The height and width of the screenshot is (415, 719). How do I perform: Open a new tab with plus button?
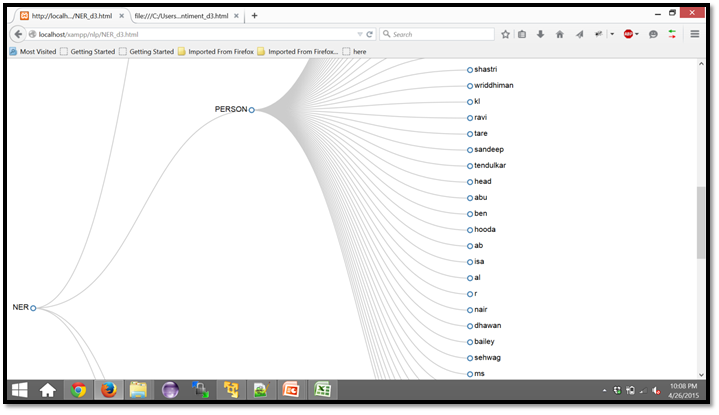point(254,16)
